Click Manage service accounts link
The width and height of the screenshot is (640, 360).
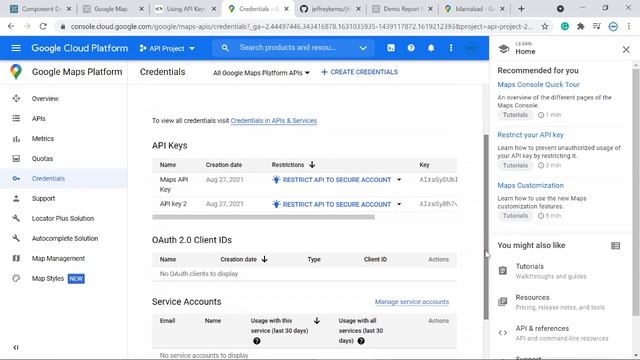point(412,302)
